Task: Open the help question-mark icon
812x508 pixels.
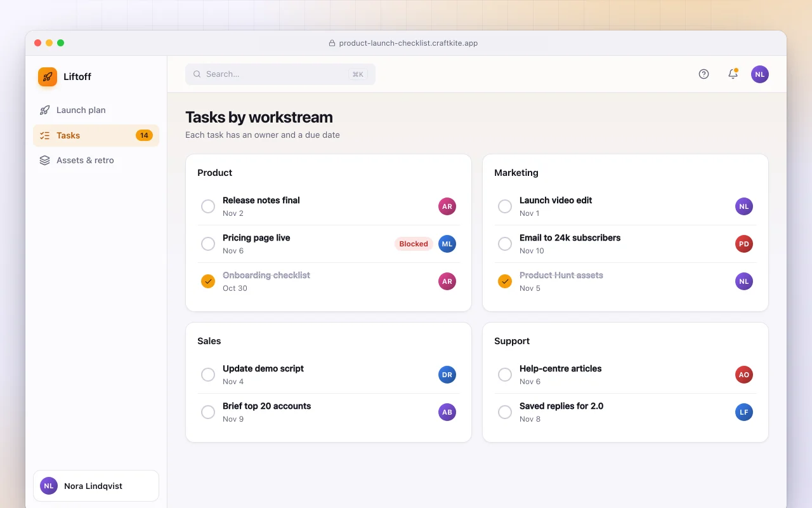Action: tap(704, 74)
